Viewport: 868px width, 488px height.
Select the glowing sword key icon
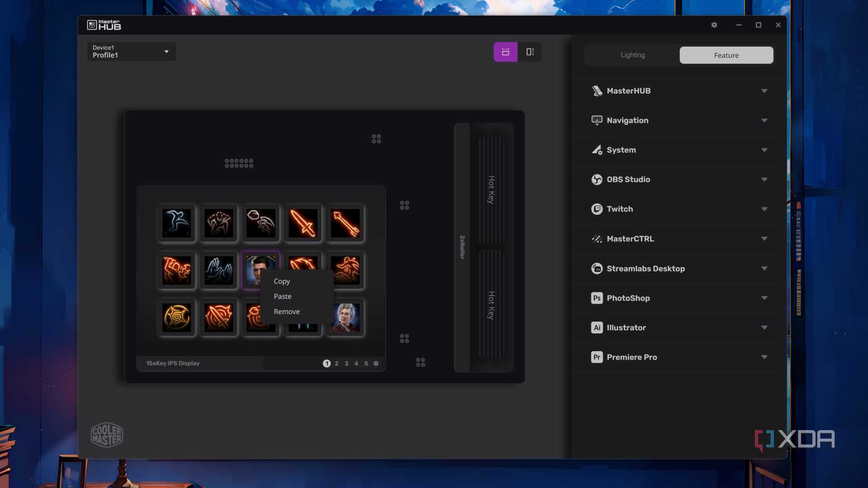pyautogui.click(x=303, y=223)
